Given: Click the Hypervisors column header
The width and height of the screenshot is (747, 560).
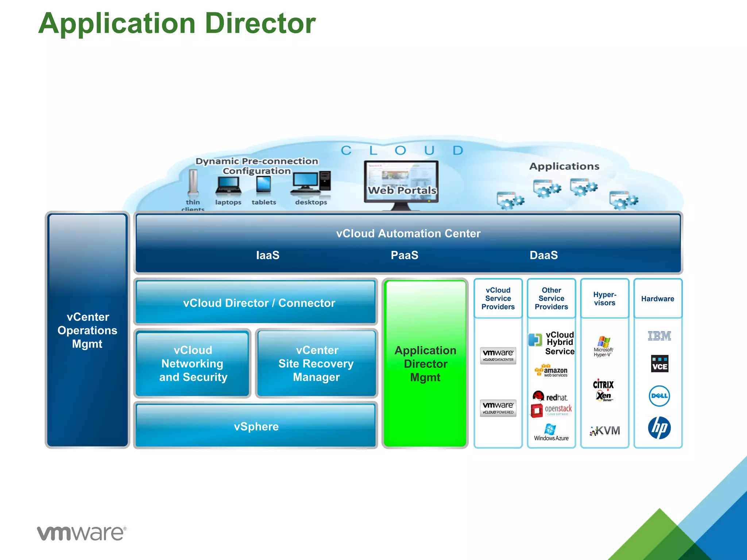Looking at the screenshot, I should pyautogui.click(x=604, y=299).
